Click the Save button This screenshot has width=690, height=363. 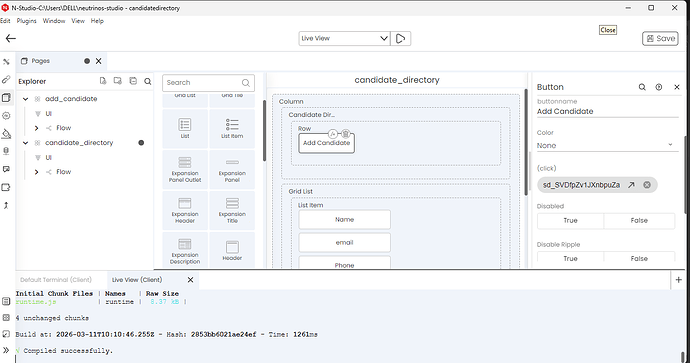click(661, 38)
